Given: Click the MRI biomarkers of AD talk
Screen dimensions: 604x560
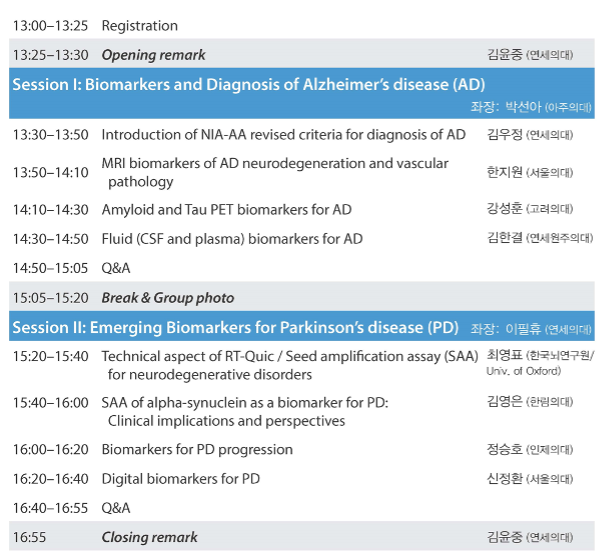Looking at the screenshot, I should click(x=275, y=172).
